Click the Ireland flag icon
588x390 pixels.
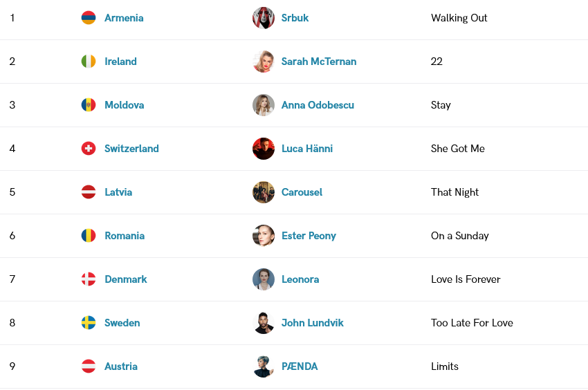coord(89,61)
